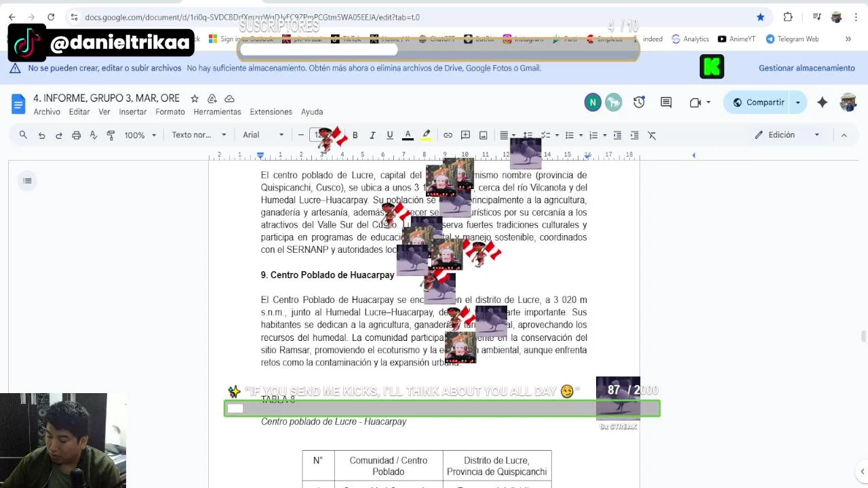868x488 pixels.
Task: Open the Ayuda menu
Action: click(x=312, y=112)
